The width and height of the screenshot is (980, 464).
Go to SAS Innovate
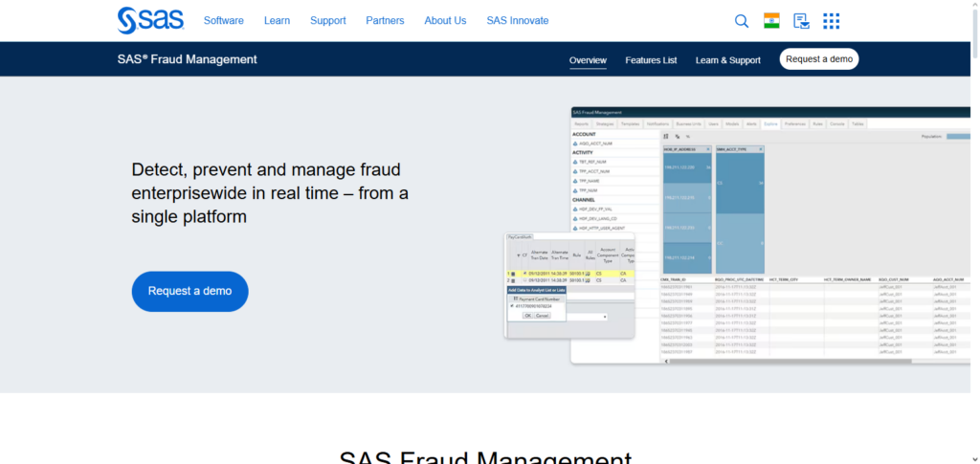click(518, 21)
